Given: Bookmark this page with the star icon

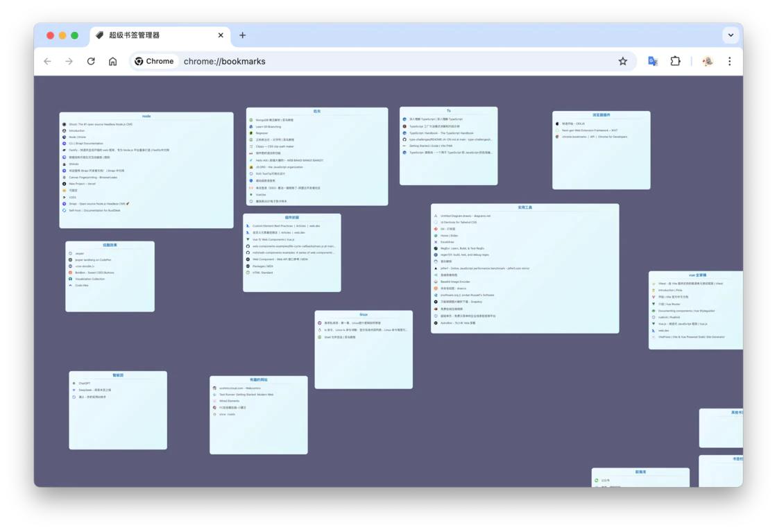Looking at the screenshot, I should click(622, 61).
